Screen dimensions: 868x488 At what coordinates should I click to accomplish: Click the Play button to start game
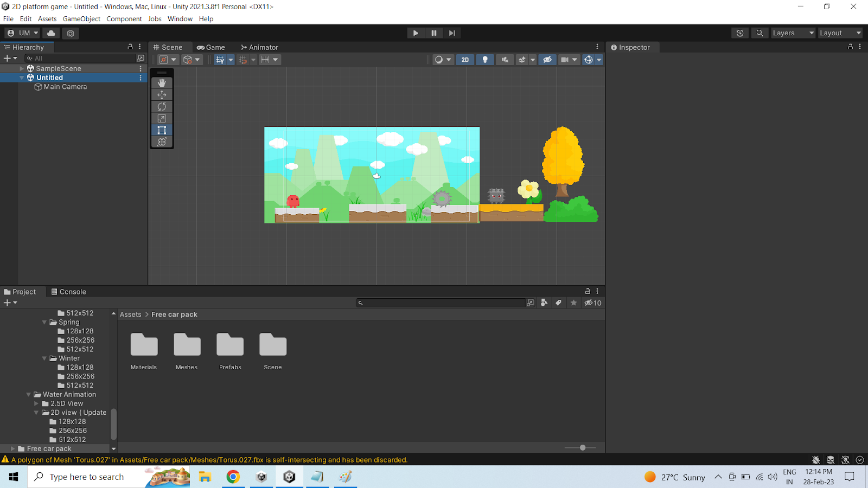pyautogui.click(x=416, y=33)
